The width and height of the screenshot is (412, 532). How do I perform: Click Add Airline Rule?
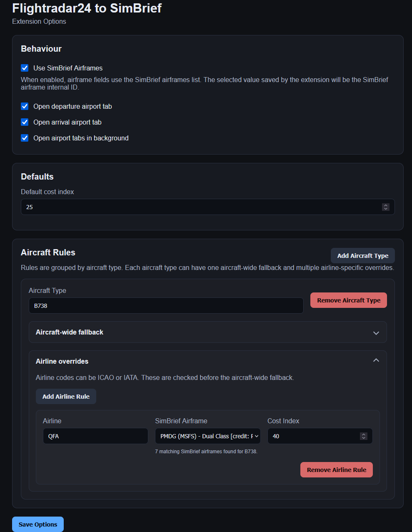(66, 396)
